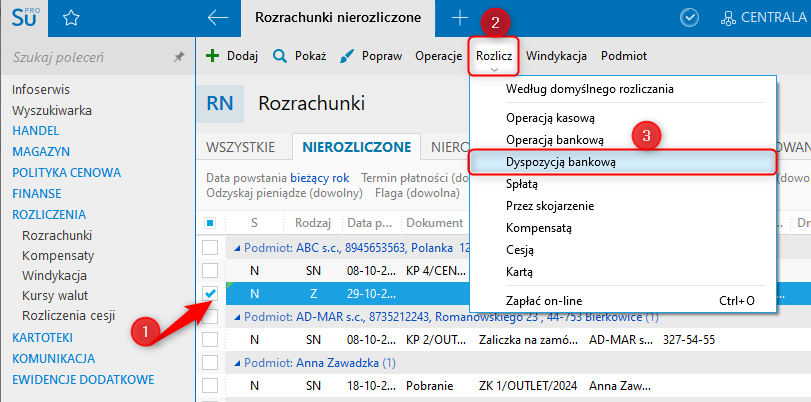Image resolution: width=811 pixels, height=402 pixels.
Task: Open the Operacje toolbar menu
Action: coord(439,56)
